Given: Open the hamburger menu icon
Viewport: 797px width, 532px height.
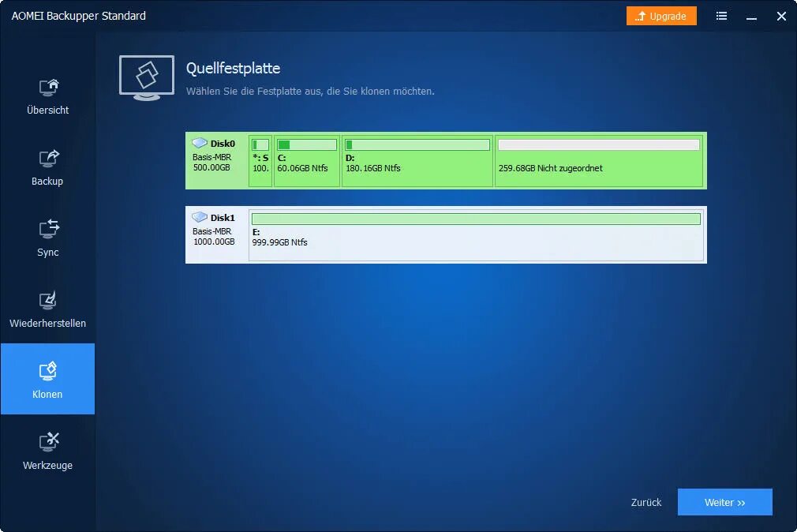Looking at the screenshot, I should 721,17.
